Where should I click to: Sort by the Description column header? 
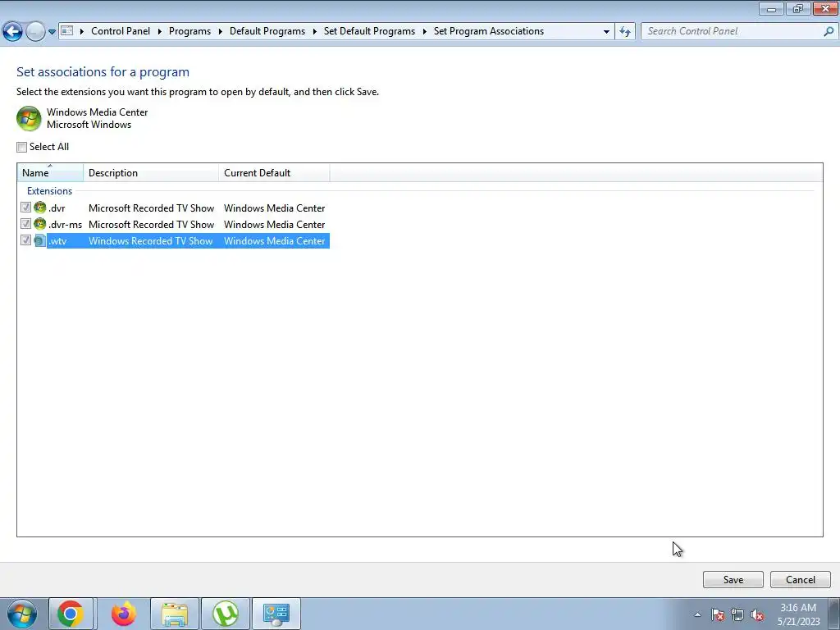click(x=151, y=172)
